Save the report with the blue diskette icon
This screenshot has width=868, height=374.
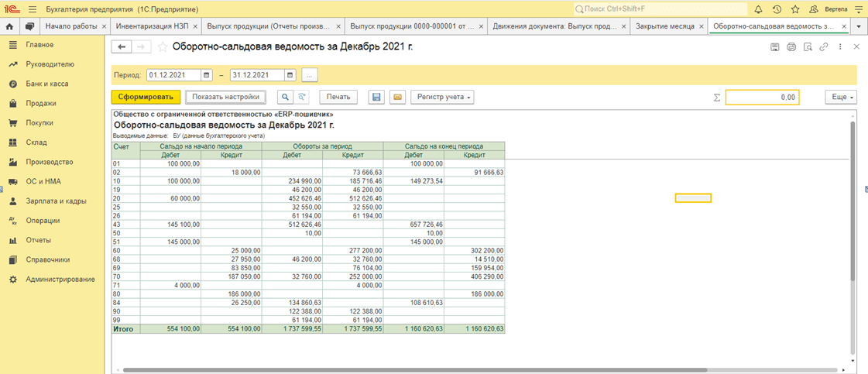(376, 97)
